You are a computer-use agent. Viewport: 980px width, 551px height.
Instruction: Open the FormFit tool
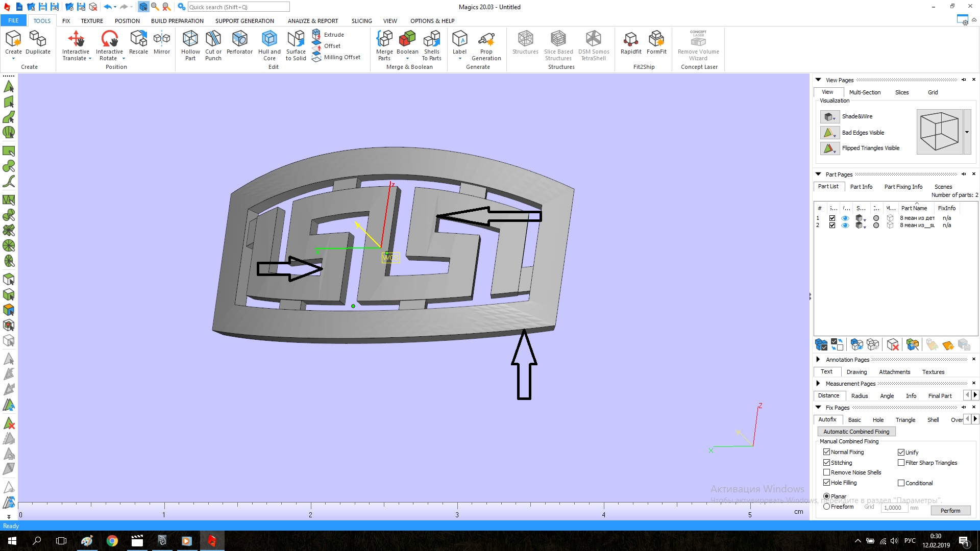pyautogui.click(x=656, y=42)
